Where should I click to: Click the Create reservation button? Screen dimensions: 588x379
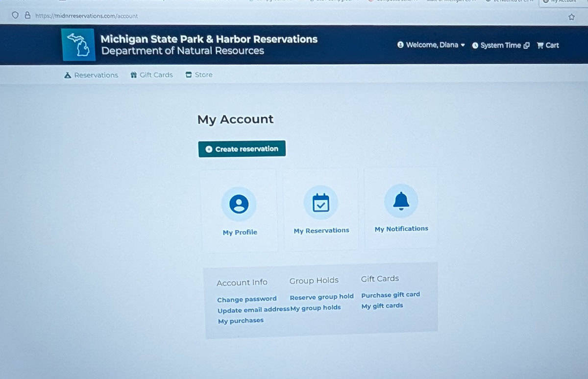tap(242, 149)
